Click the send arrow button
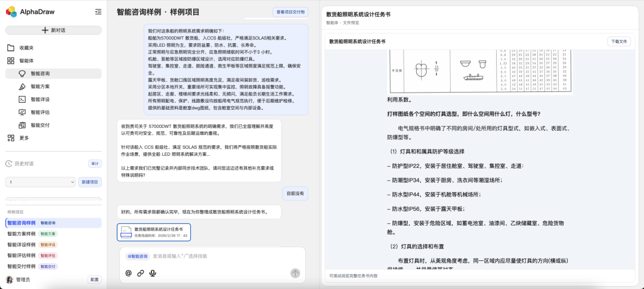 (x=295, y=273)
